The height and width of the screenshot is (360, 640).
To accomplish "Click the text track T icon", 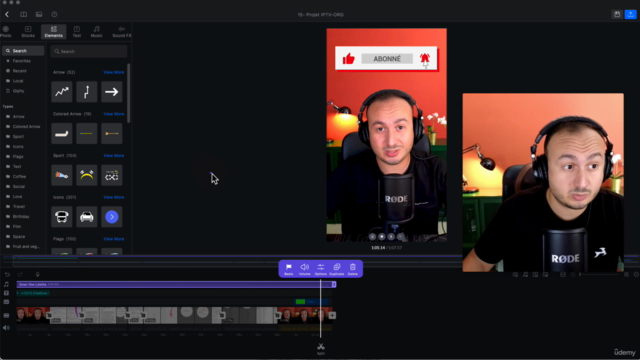I will 6,293.
